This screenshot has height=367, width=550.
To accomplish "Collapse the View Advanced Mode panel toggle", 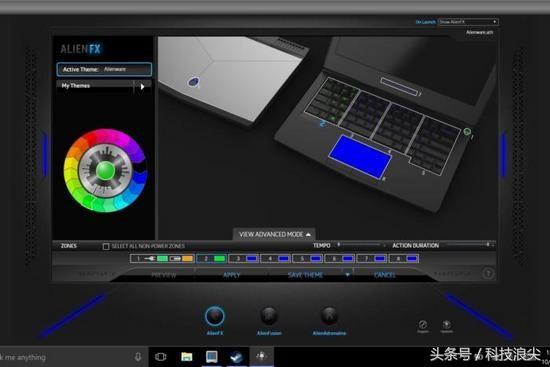I will (x=274, y=234).
